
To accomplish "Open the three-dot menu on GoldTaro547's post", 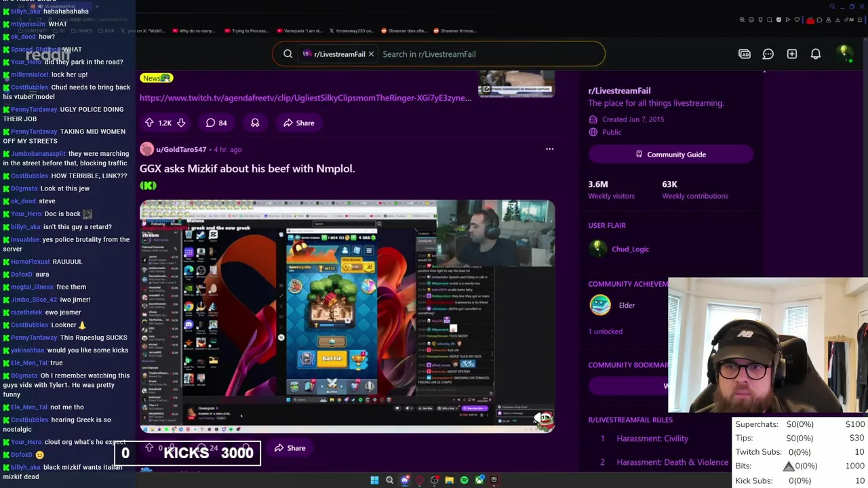I will point(549,149).
